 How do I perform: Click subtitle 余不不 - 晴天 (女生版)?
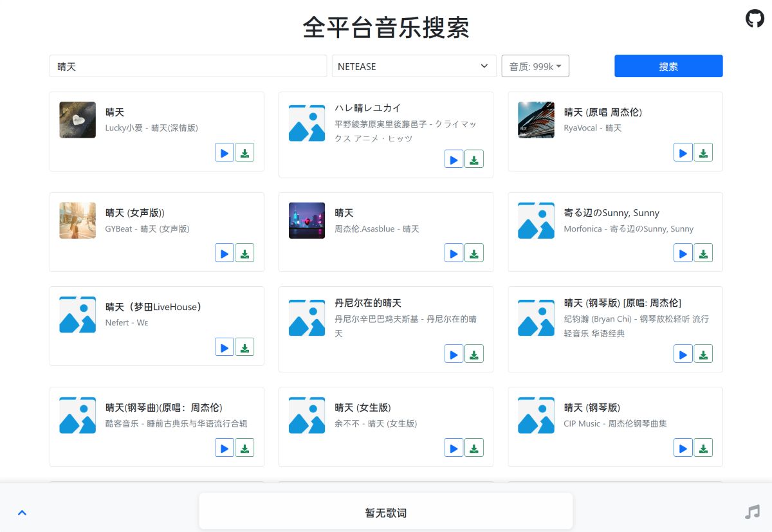pyautogui.click(x=376, y=424)
